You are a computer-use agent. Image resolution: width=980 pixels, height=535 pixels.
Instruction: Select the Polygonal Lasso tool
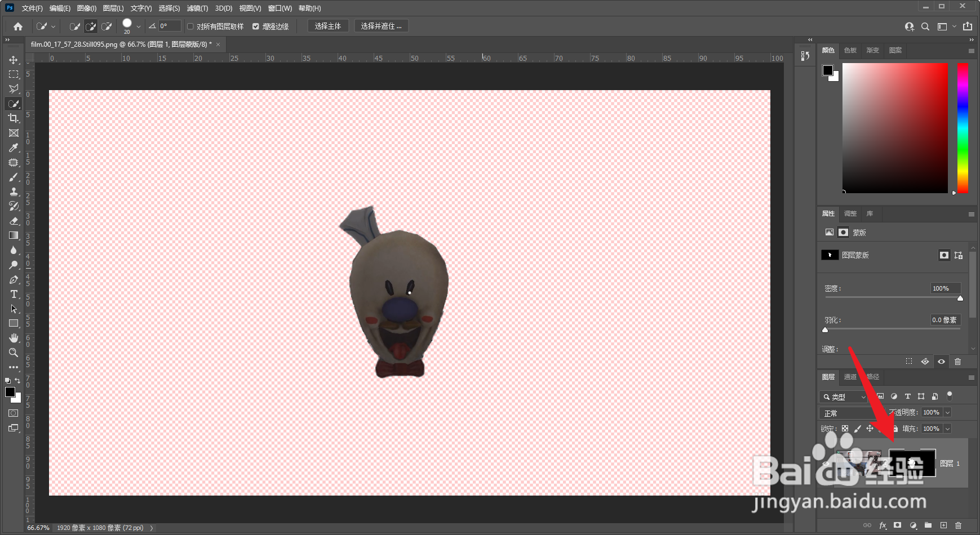[14, 89]
